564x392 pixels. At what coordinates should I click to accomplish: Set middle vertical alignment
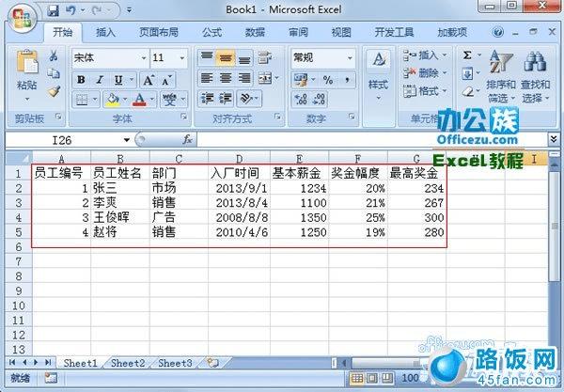click(226, 57)
